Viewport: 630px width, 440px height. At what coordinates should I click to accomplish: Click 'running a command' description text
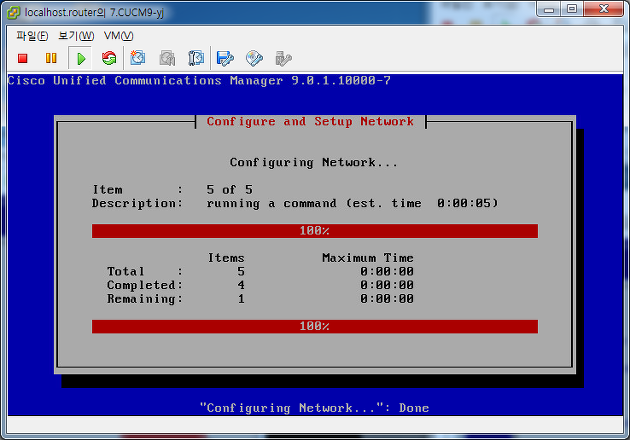pyautogui.click(x=272, y=204)
